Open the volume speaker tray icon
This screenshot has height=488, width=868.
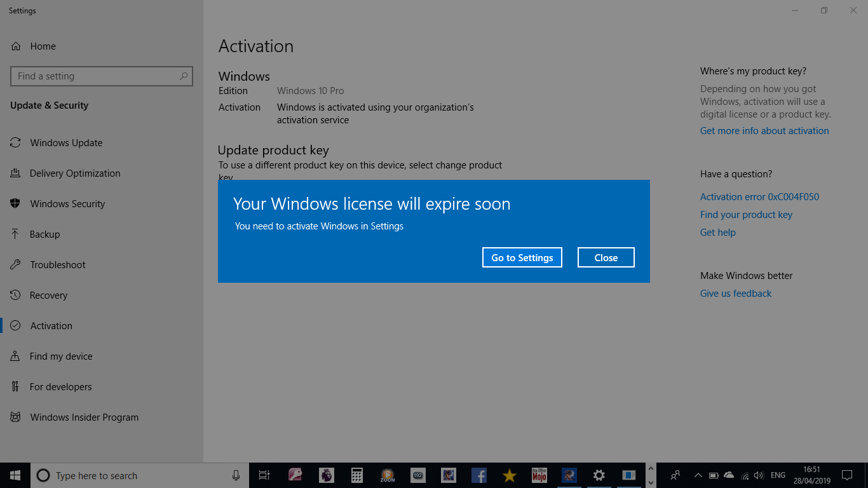pyautogui.click(x=759, y=475)
